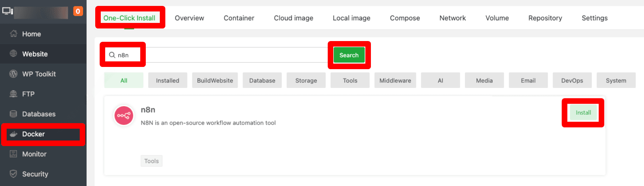Click the n8n description text
The height and width of the screenshot is (186, 644).
click(208, 123)
